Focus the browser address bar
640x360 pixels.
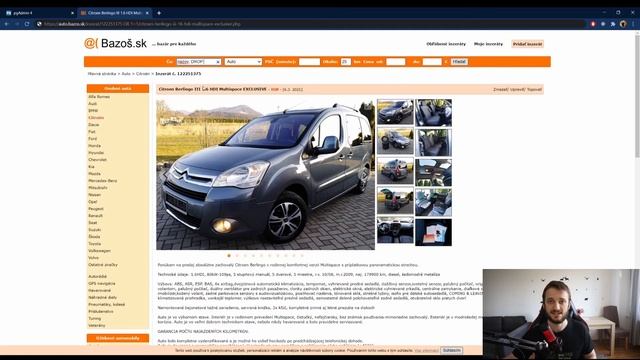[310, 24]
